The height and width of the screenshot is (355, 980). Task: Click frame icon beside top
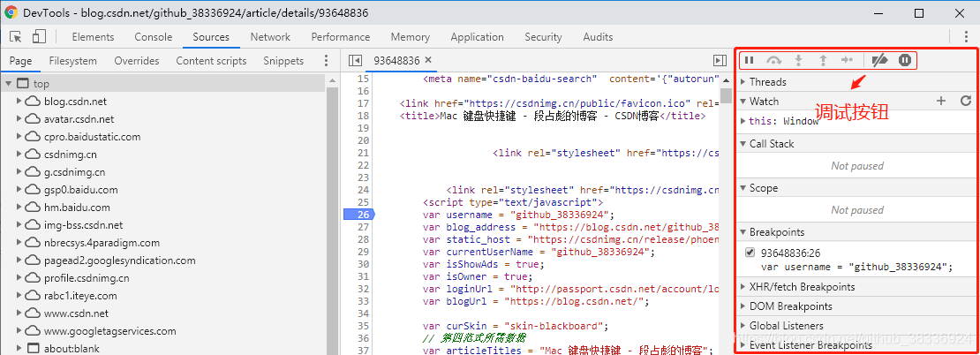point(23,84)
